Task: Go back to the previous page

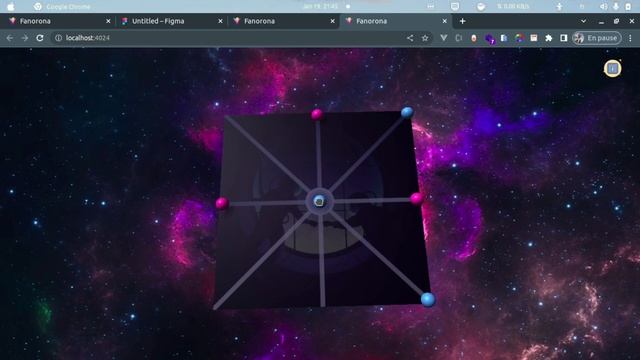Action: click(x=10, y=38)
